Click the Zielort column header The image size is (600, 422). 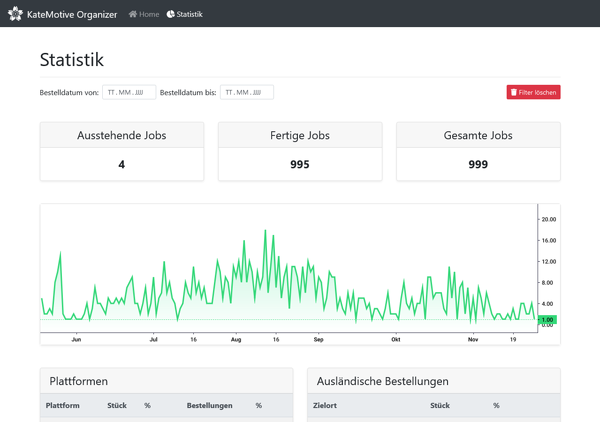[324, 405]
